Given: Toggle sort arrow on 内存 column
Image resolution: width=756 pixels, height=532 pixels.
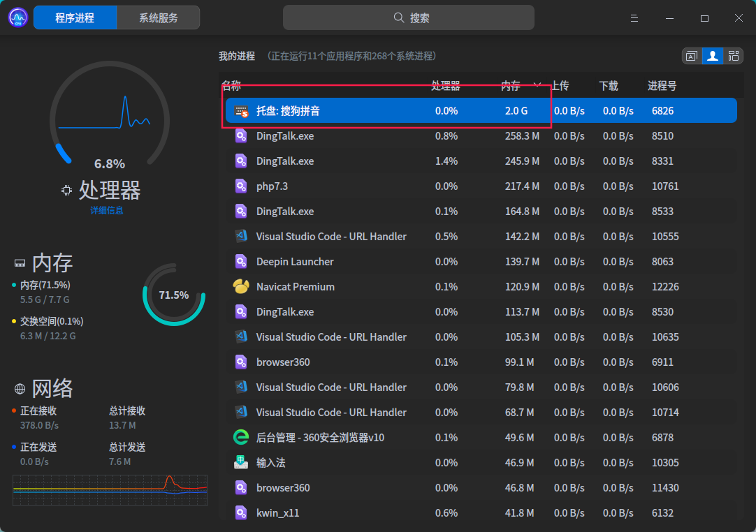Looking at the screenshot, I should pos(537,85).
